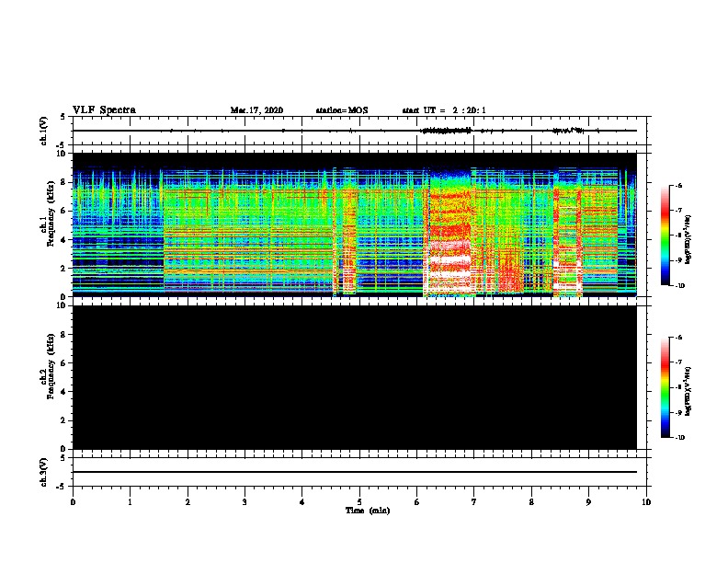The image size is (728, 563).
Task: Select the date label 'Mar.17, 2020'
Action: [256, 110]
